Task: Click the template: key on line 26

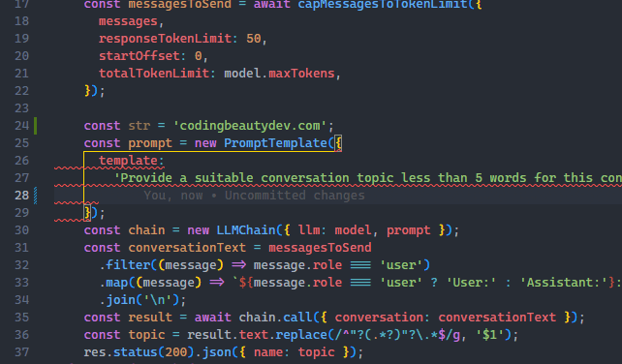Action: 132,161
